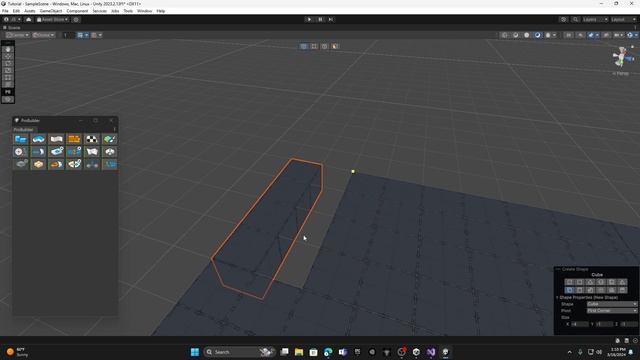Viewport: 640px width, 360px height.
Task: Click the cloud services icon
Action: [x=29, y=19]
